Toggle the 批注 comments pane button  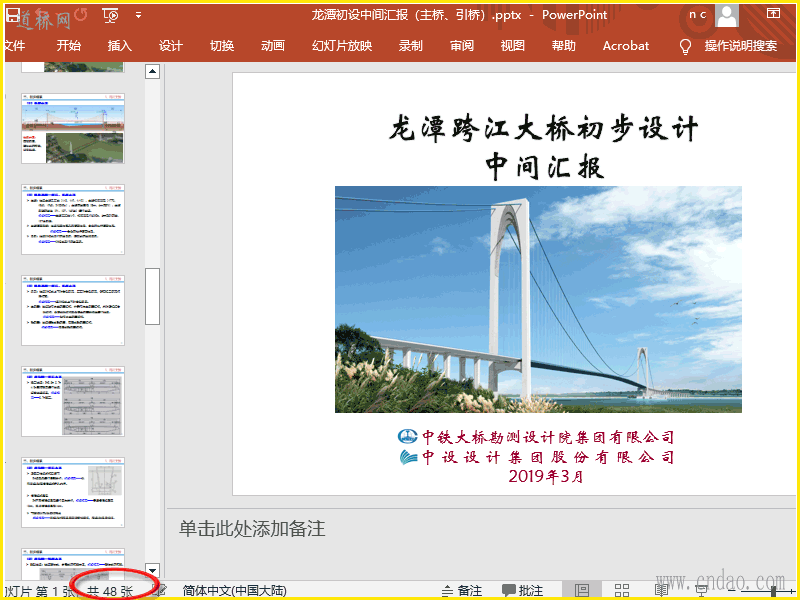522,591
